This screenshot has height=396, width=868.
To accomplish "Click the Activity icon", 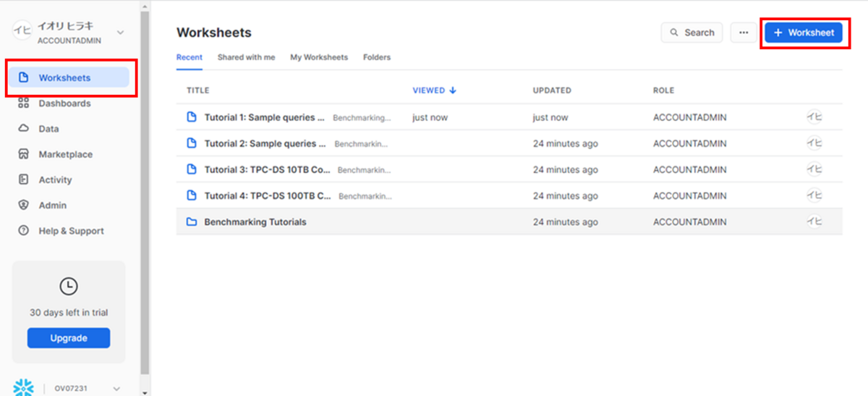I will tap(23, 180).
